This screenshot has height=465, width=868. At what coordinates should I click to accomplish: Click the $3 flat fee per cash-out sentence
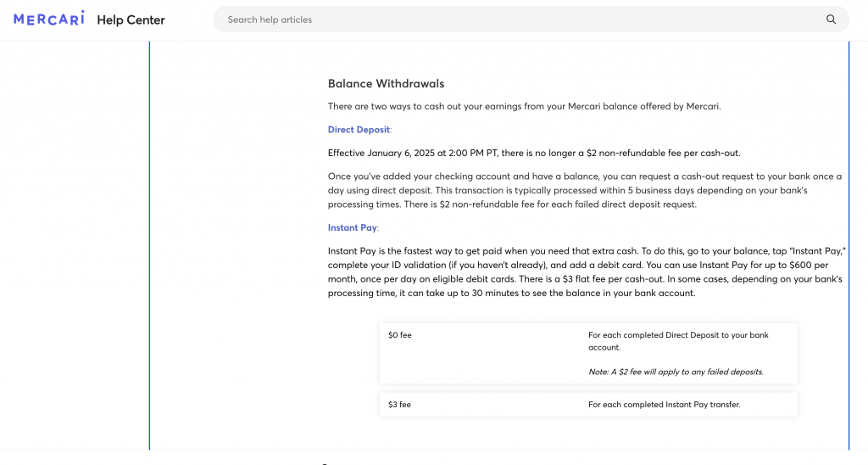pyautogui.click(x=610, y=279)
